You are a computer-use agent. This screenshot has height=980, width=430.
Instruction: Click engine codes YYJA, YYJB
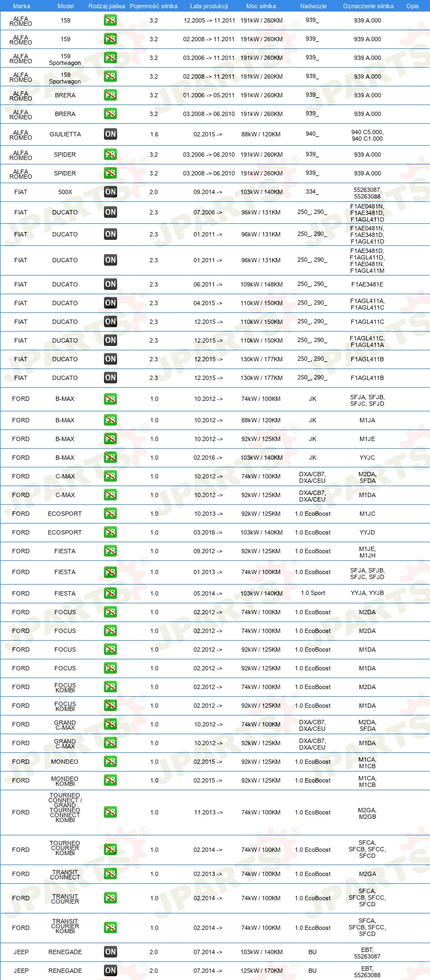(367, 593)
